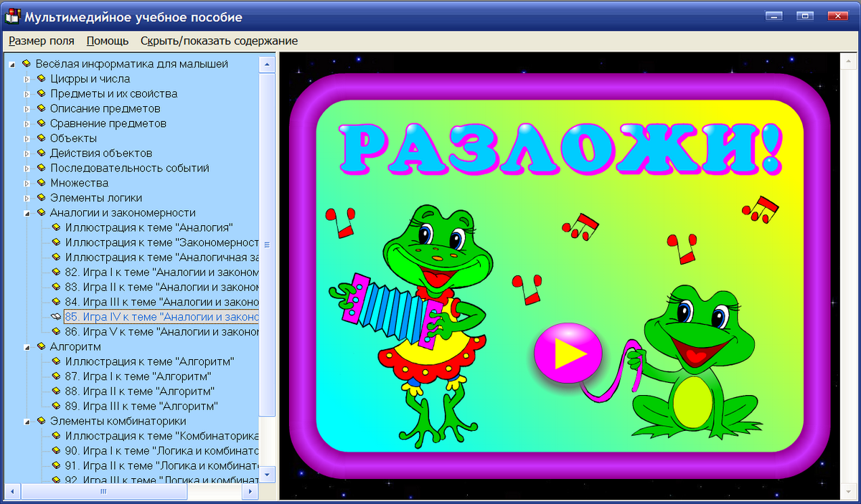Expand the Предметы и их свойства node
This screenshot has width=861, height=504.
tap(27, 94)
